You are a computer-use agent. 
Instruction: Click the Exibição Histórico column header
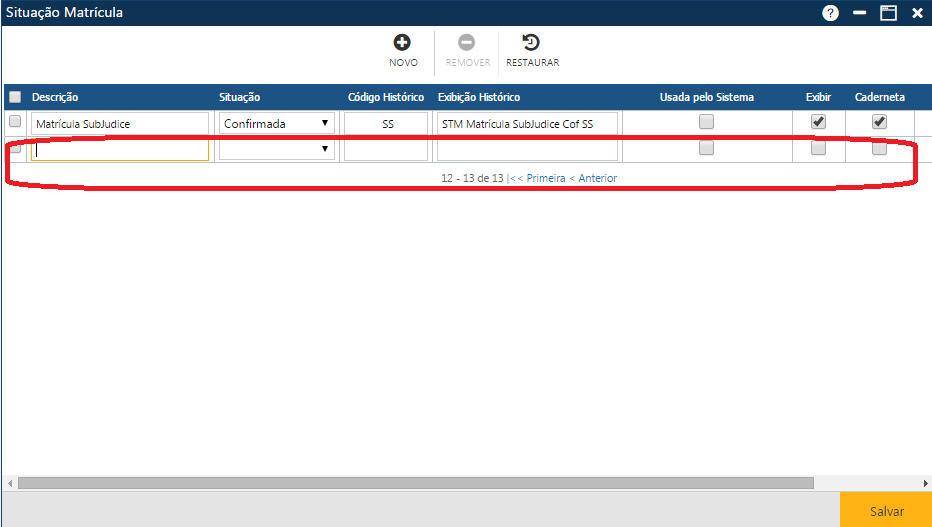pos(479,97)
